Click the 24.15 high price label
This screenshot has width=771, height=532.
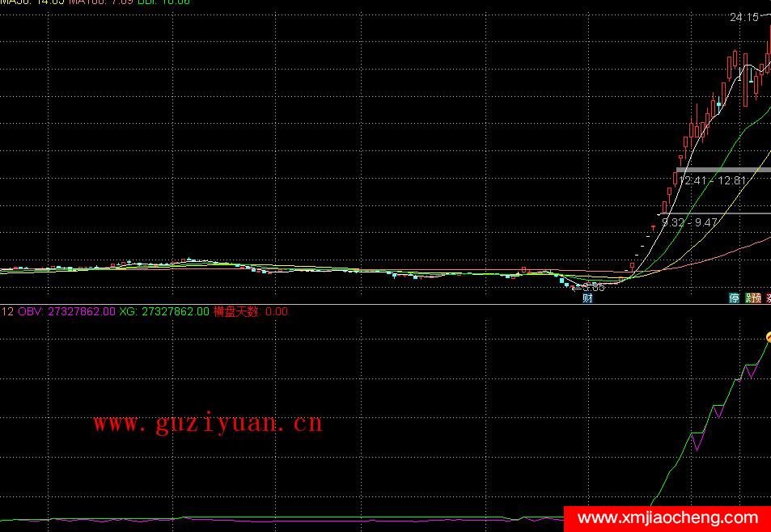click(743, 17)
